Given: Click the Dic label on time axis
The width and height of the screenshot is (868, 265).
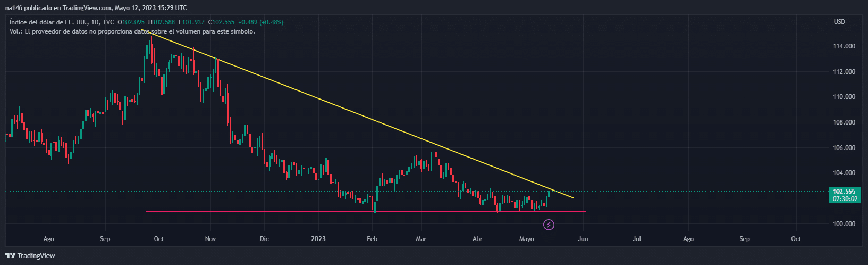Looking at the screenshot, I should 264,239.
